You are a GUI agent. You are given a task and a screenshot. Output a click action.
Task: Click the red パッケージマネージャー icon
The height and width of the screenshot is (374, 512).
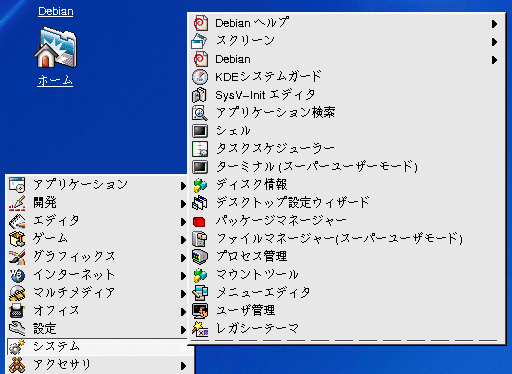pos(199,222)
